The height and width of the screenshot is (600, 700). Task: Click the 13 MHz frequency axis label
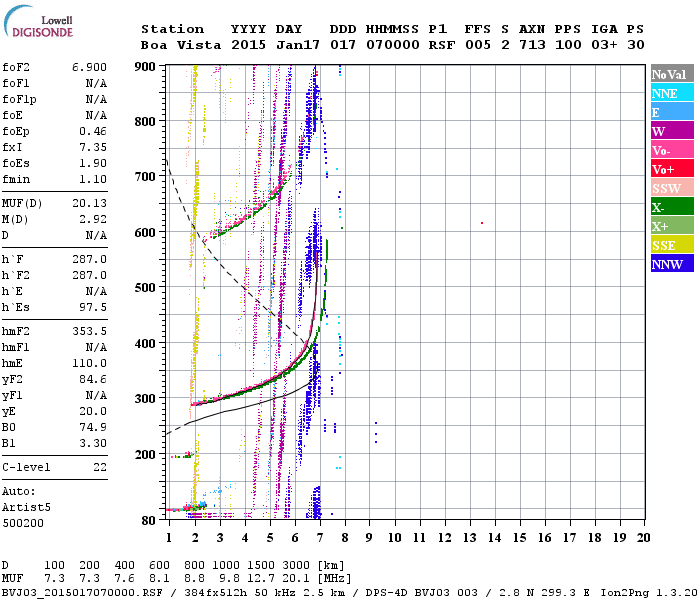pos(469,538)
